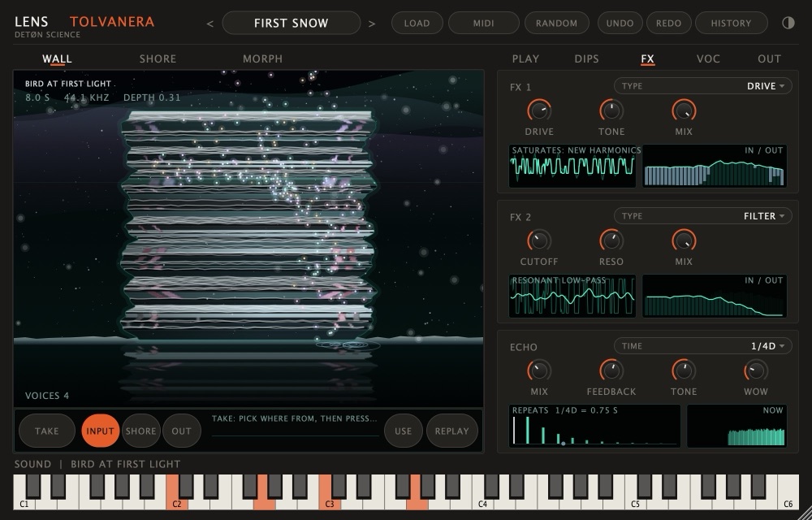The height and width of the screenshot is (520, 812).
Task: Switch to the SHORE tab
Action: (158, 59)
